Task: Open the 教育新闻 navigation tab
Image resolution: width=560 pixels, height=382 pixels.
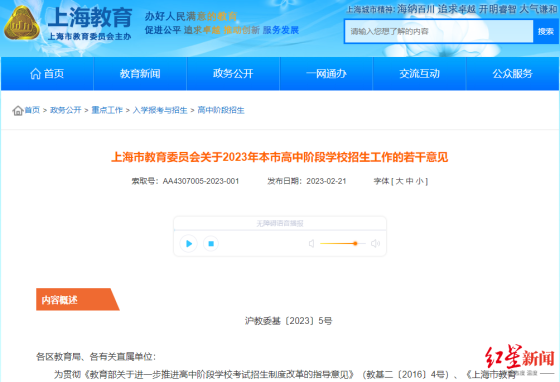Action: coord(140,74)
